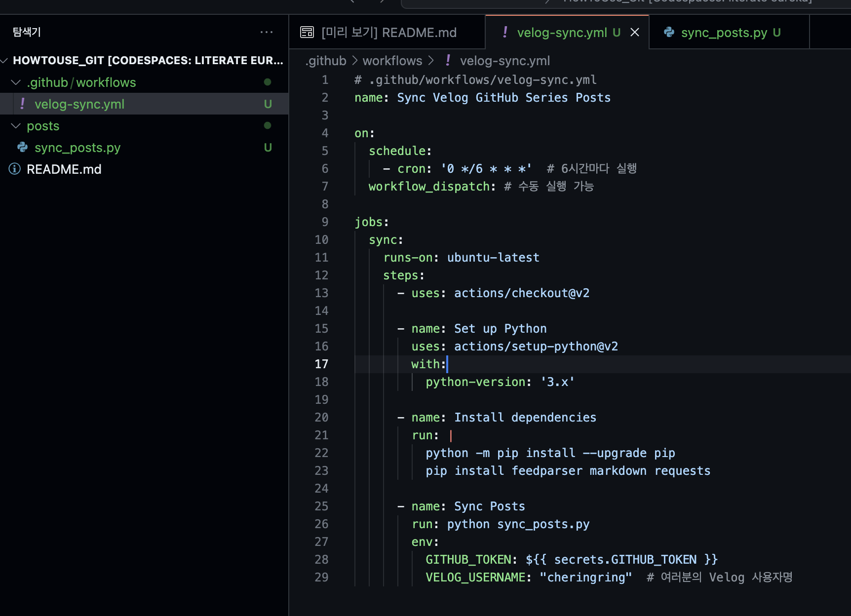Click the YAML icon in the breadcrumb
The height and width of the screenshot is (616, 851).
click(x=448, y=60)
